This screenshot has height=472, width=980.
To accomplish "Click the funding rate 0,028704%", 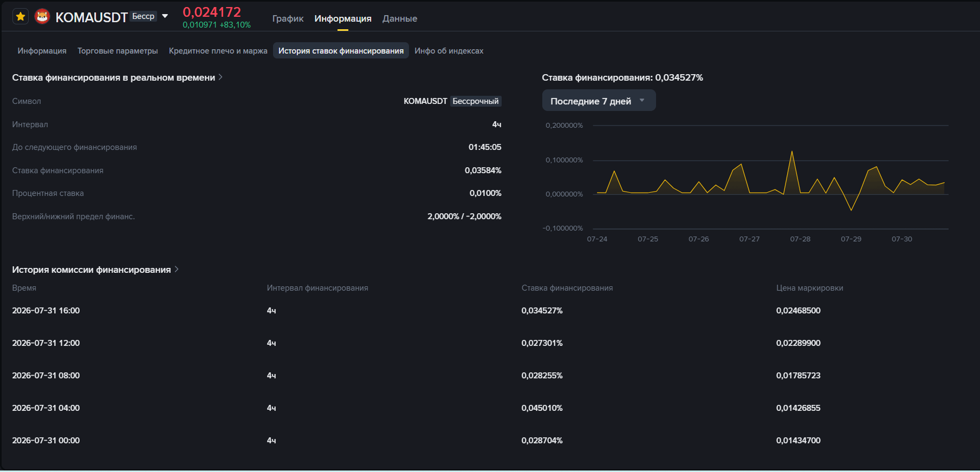I will point(542,441).
